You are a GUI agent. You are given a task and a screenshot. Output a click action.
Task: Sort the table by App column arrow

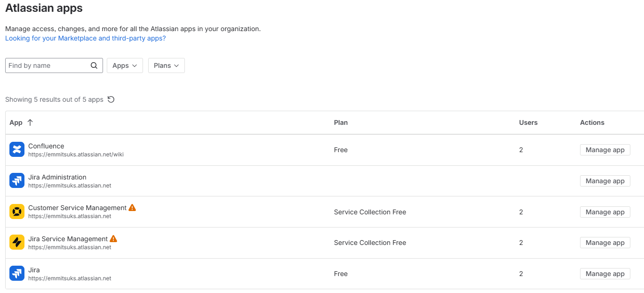point(30,122)
